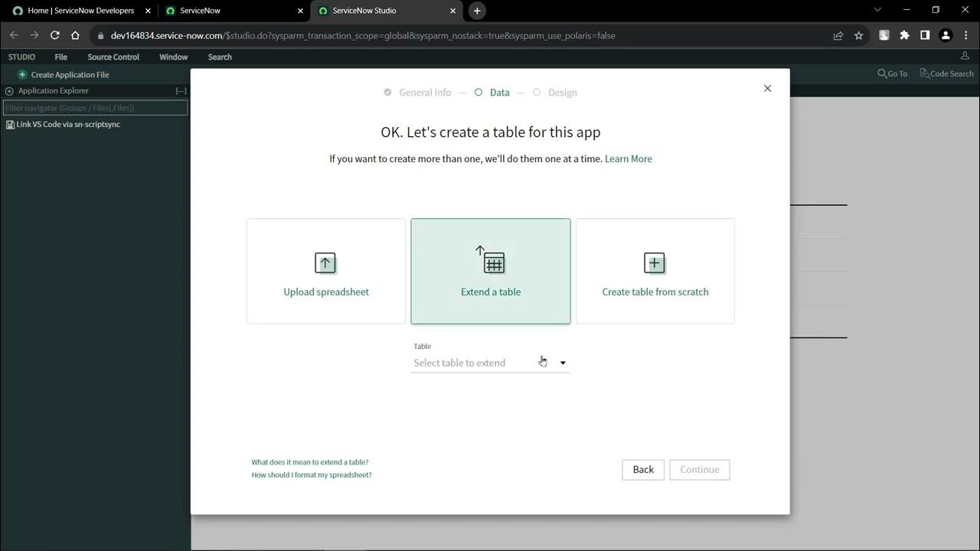The image size is (980, 551).
Task: Open the Chrome three-dot menu
Action: tap(965, 35)
